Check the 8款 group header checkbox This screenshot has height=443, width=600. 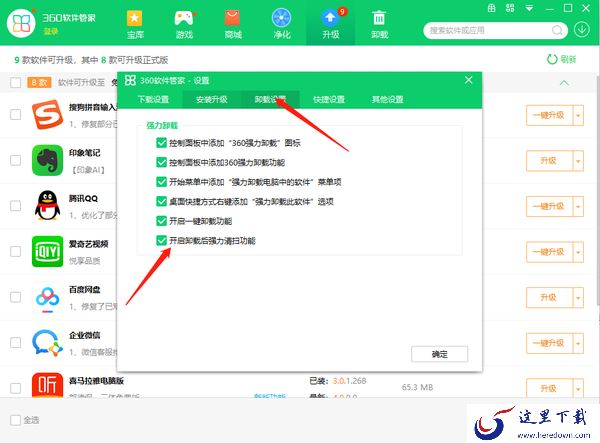tap(16, 82)
